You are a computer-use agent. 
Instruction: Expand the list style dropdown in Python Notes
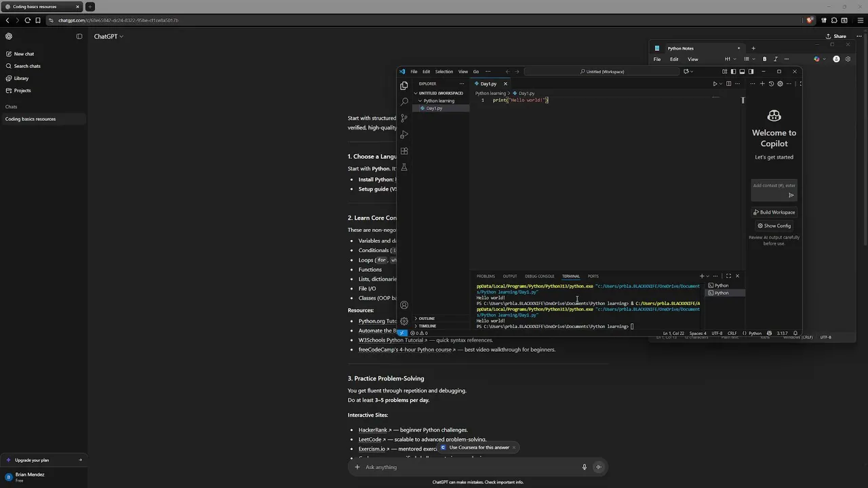click(x=748, y=59)
